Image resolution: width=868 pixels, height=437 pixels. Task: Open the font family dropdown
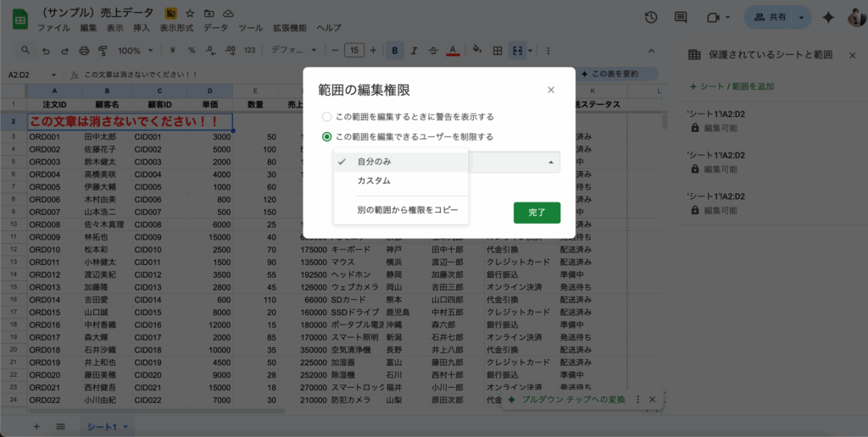293,50
